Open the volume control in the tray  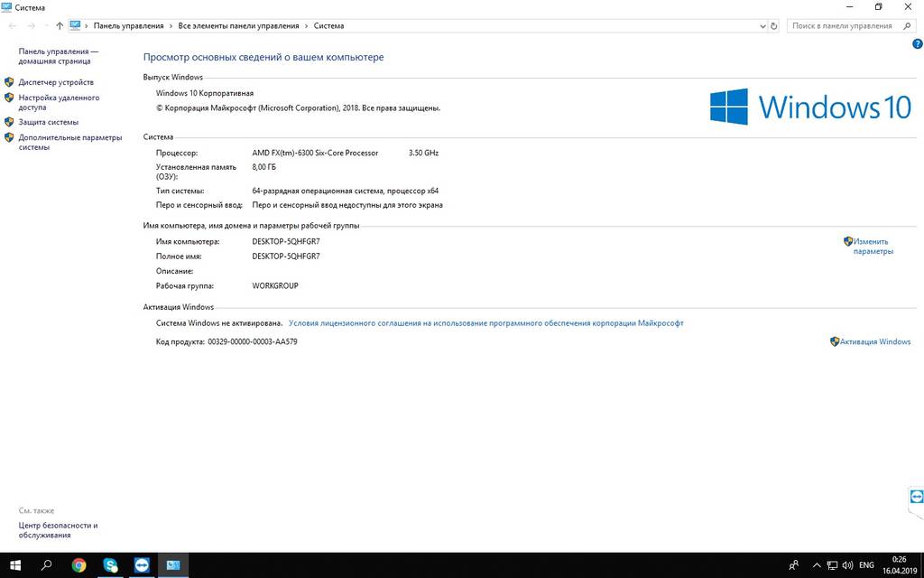pyautogui.click(x=848, y=565)
